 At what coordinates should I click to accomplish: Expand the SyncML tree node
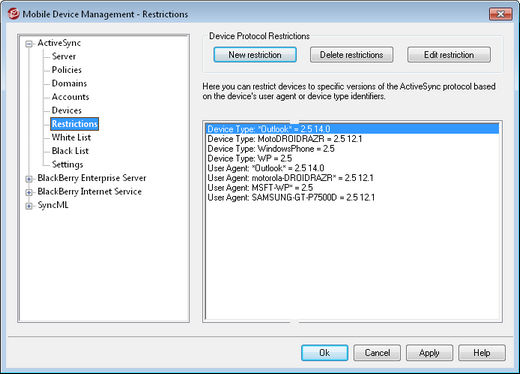(29, 206)
